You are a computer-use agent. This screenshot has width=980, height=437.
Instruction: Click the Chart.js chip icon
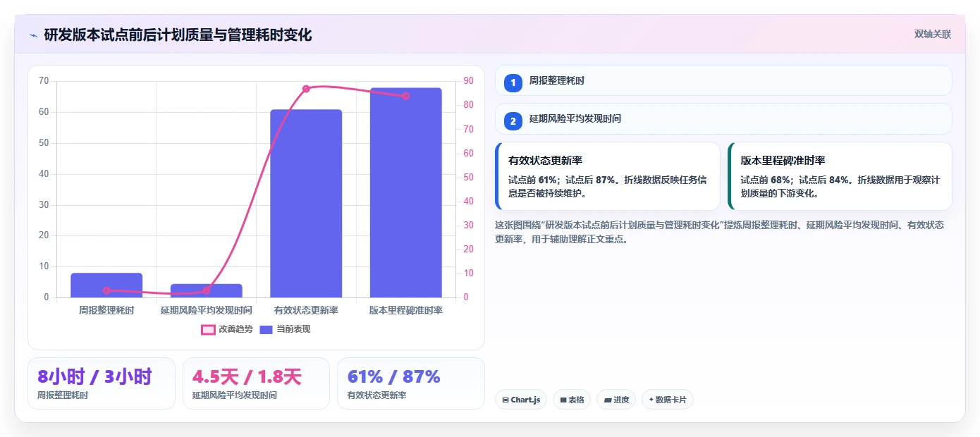point(506,400)
